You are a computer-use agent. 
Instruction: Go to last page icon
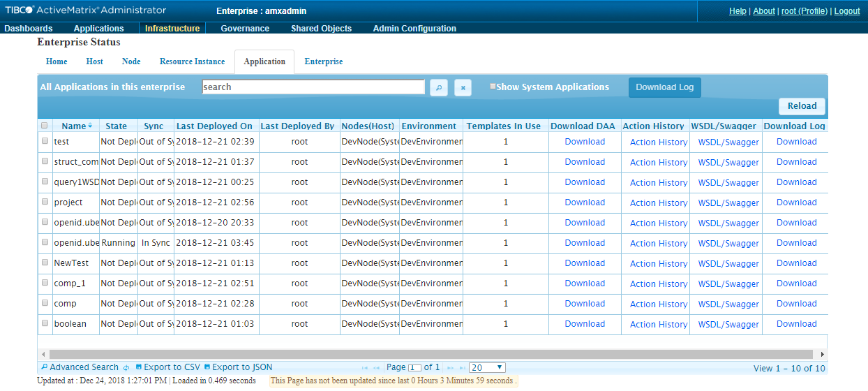(x=462, y=368)
